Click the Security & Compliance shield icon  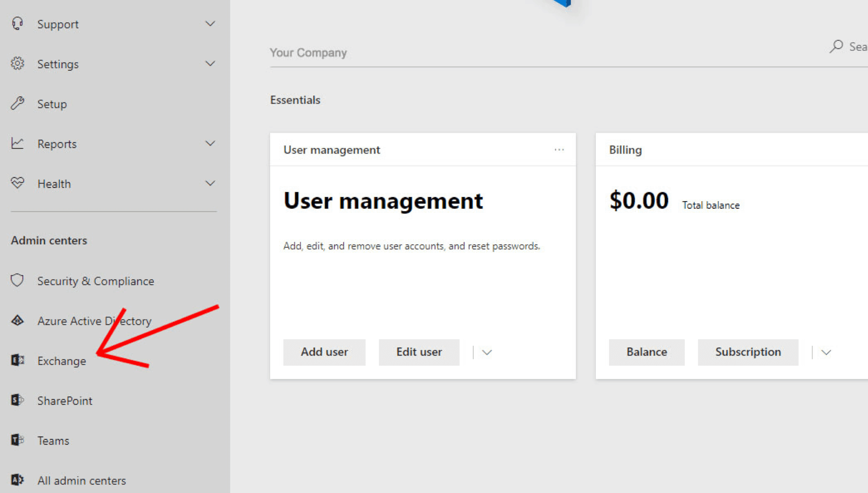[17, 281]
